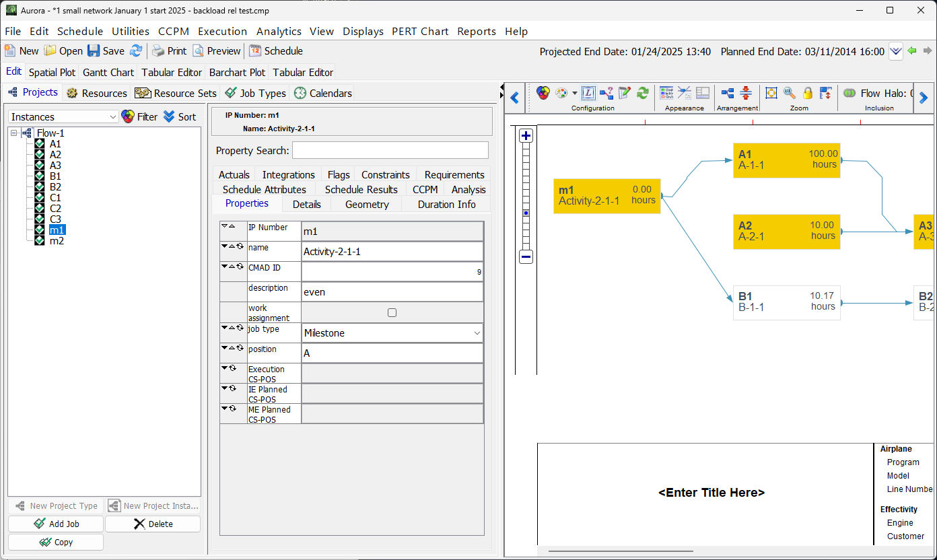Viewport: 937px width, 560px height.
Task: Click the node tree icon in Arrangement group
Action: tap(728, 94)
